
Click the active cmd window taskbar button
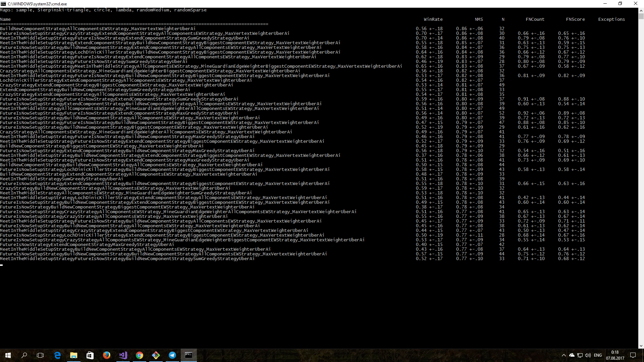(189, 355)
